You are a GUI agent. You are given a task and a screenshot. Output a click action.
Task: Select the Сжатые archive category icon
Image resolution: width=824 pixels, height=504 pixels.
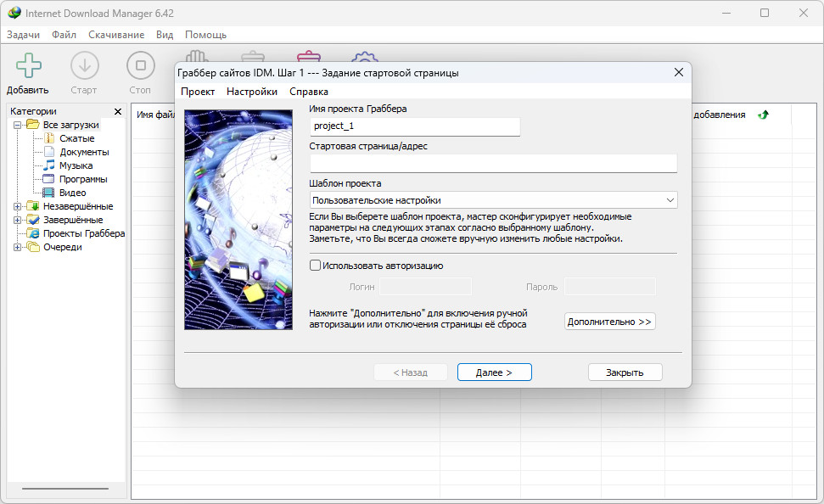tap(49, 138)
